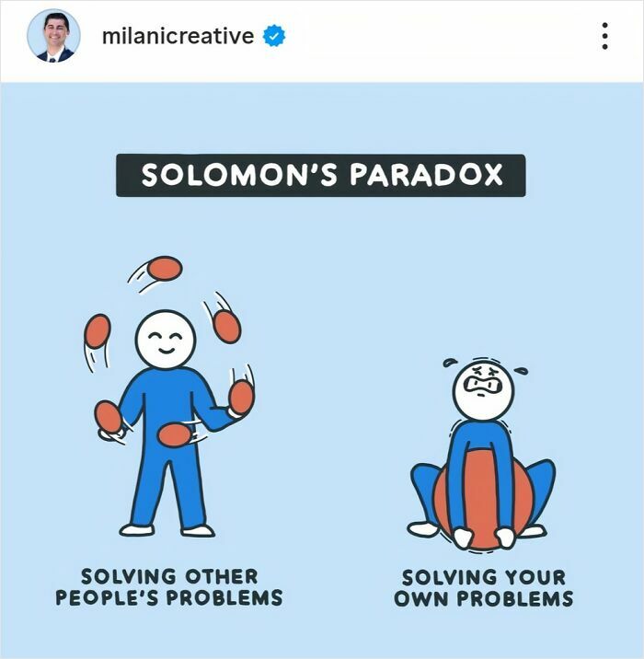This screenshot has width=644, height=659.
Task: Select the "Solving other people's problems" caption
Action: tap(169, 587)
